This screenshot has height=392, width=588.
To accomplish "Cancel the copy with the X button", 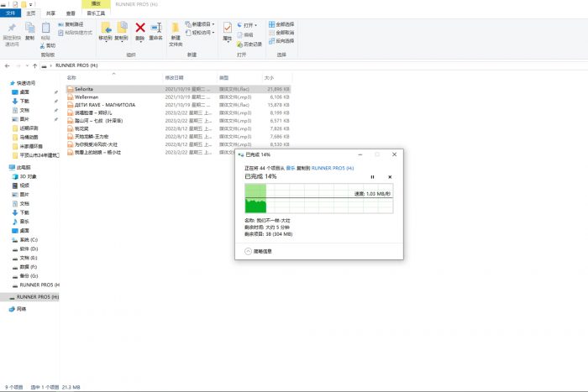I will coord(389,177).
